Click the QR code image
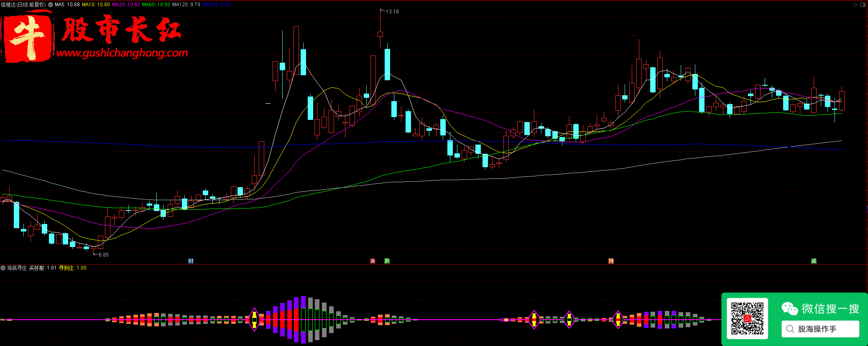Viewport: 868px width, 346px height. 747,318
